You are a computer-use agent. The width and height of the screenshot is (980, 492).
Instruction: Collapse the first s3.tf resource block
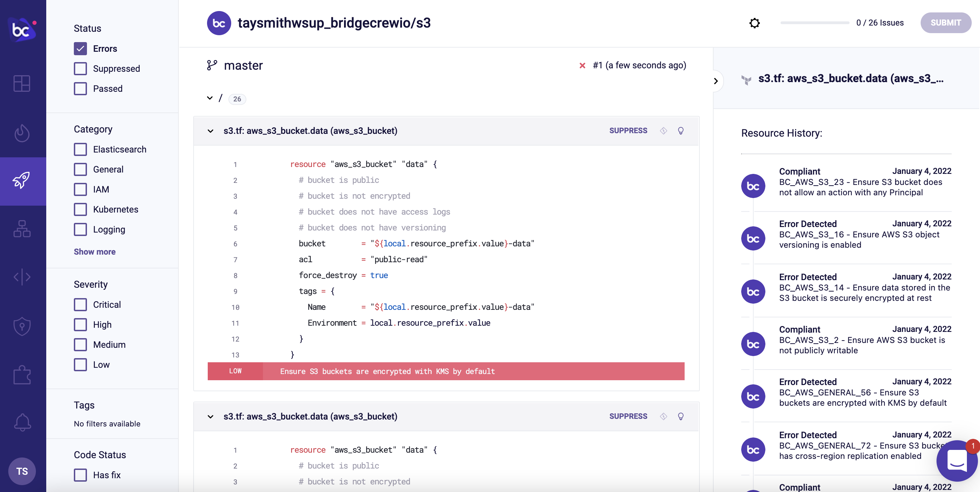pos(210,131)
